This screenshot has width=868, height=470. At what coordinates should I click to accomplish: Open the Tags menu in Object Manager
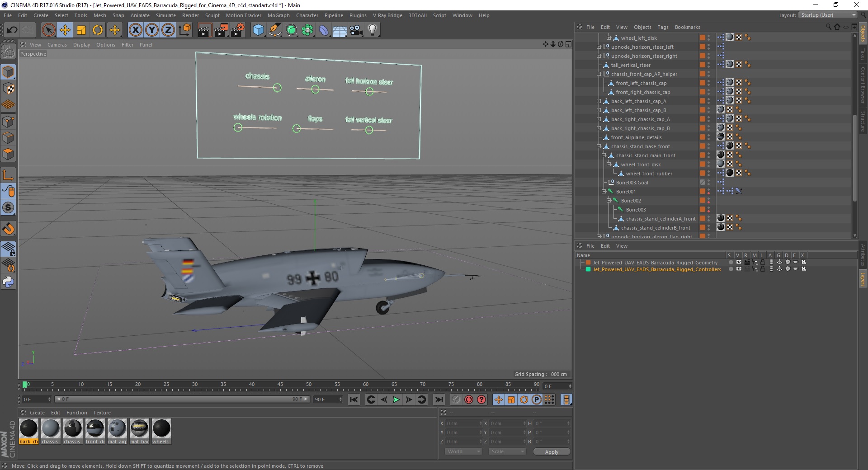[663, 27]
